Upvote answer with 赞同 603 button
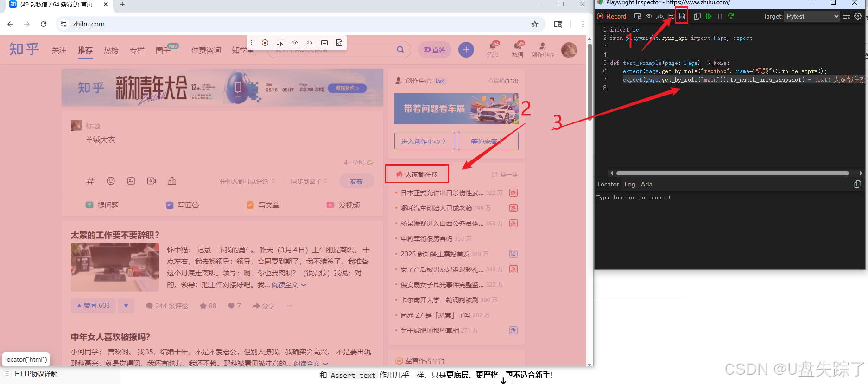This screenshot has width=868, height=384. pyautogui.click(x=93, y=306)
